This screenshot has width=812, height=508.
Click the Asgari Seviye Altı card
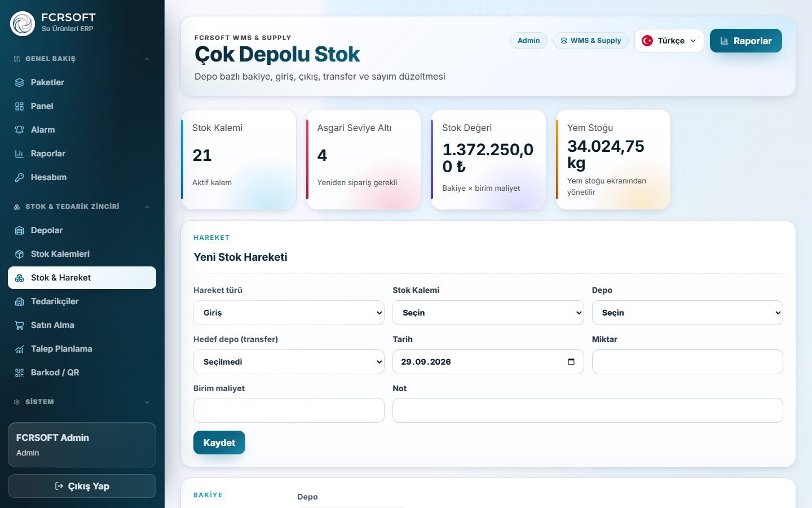364,160
